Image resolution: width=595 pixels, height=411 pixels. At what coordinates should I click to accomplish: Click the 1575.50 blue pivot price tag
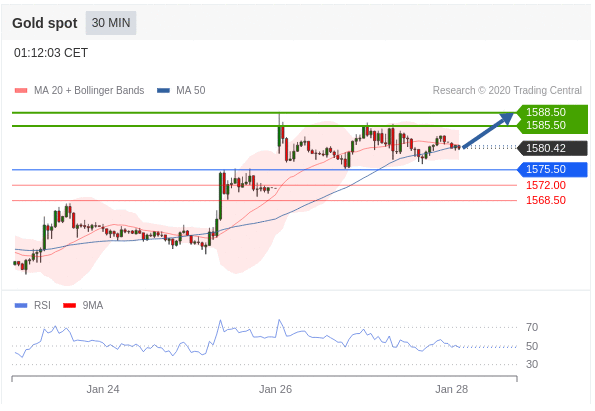pos(552,169)
